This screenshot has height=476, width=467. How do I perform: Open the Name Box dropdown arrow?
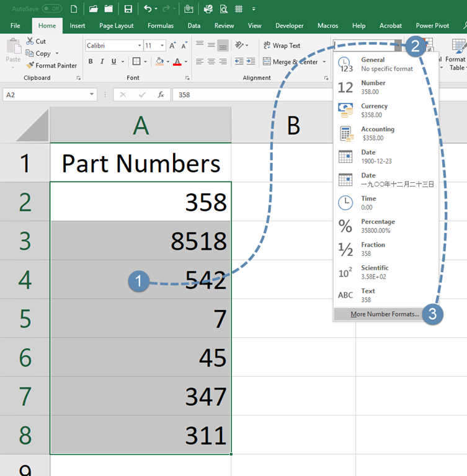pos(92,95)
